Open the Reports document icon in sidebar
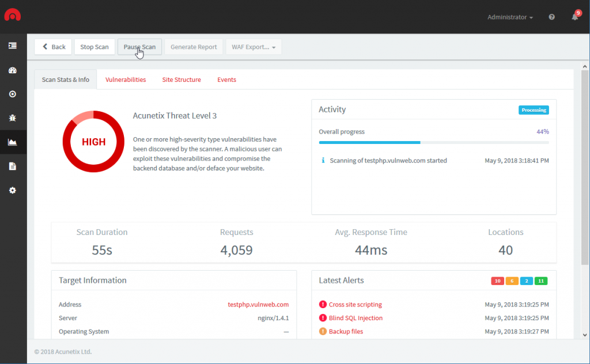Image resolution: width=590 pixels, height=364 pixels. (x=13, y=166)
